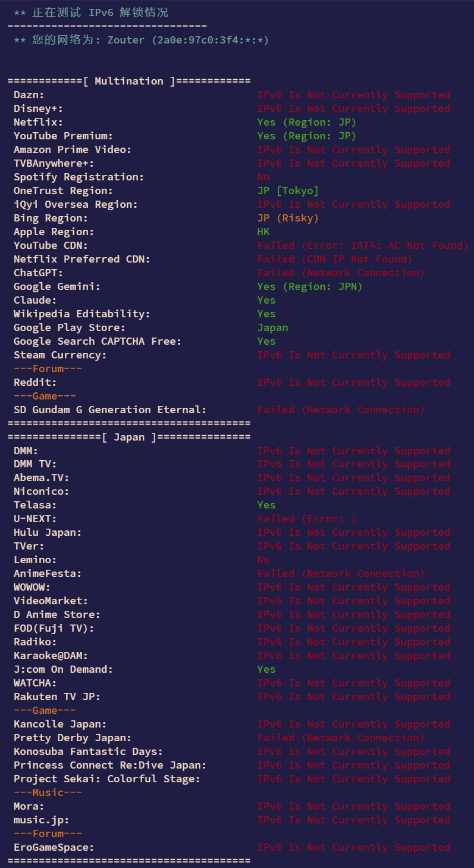Click the Netflix result line label
This screenshot has height=868, width=474.
38,122
